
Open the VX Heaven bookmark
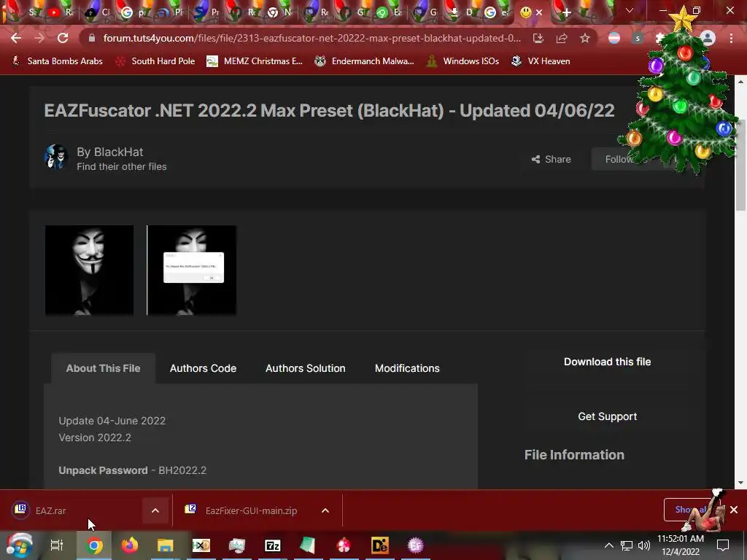tap(541, 61)
